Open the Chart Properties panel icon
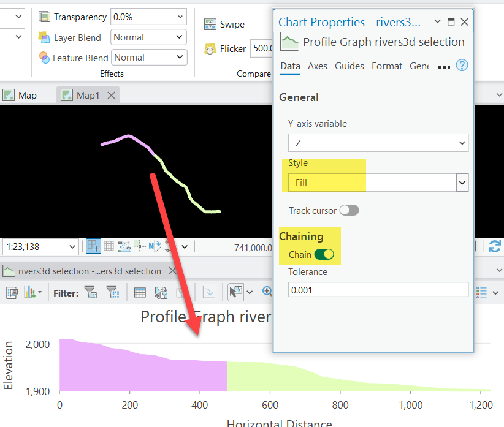This screenshot has width=504, height=427. point(12,292)
